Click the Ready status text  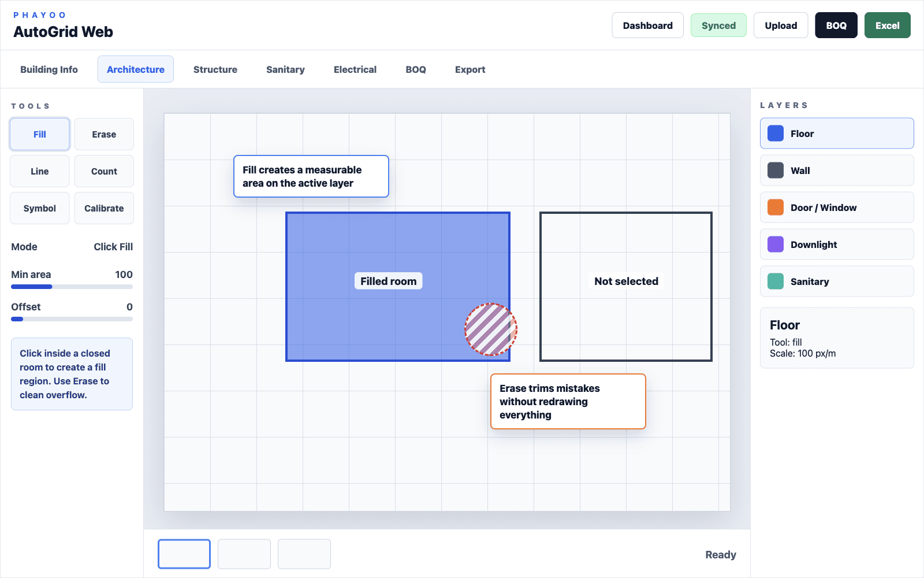[x=721, y=555]
